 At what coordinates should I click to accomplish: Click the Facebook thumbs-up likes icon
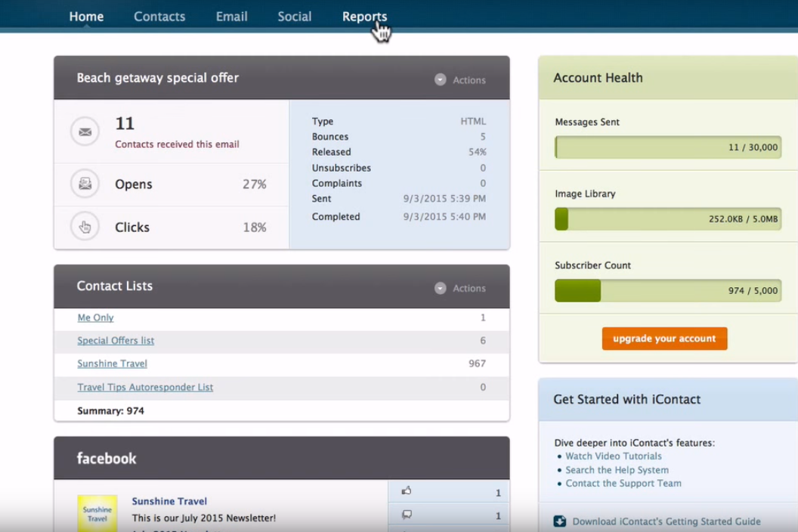[x=406, y=490]
